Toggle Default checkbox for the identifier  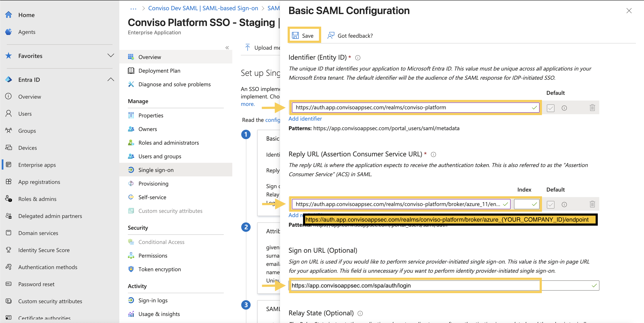[x=550, y=108]
